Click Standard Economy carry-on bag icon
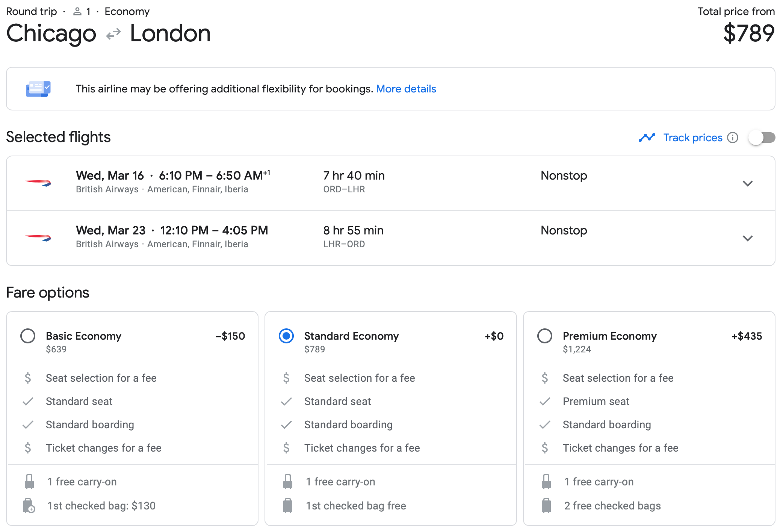783x532 pixels. [288, 482]
